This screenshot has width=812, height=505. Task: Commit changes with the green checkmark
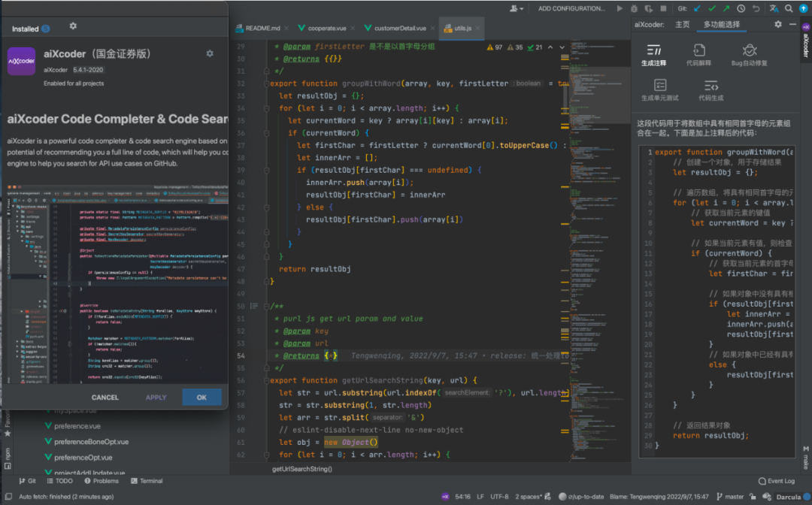712,8
